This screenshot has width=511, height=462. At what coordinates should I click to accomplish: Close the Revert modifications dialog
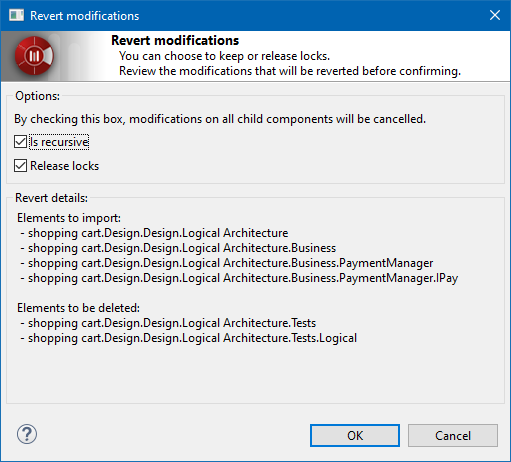click(x=495, y=15)
